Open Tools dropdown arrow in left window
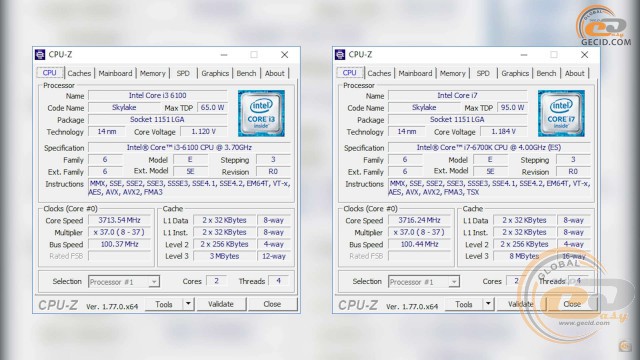This screenshot has height=360, width=640. click(x=188, y=304)
